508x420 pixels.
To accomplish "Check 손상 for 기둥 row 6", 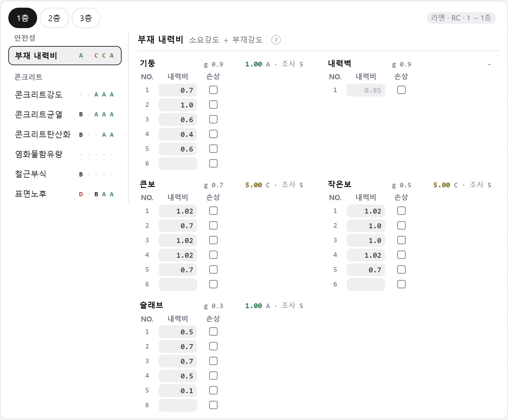I will click(213, 164).
